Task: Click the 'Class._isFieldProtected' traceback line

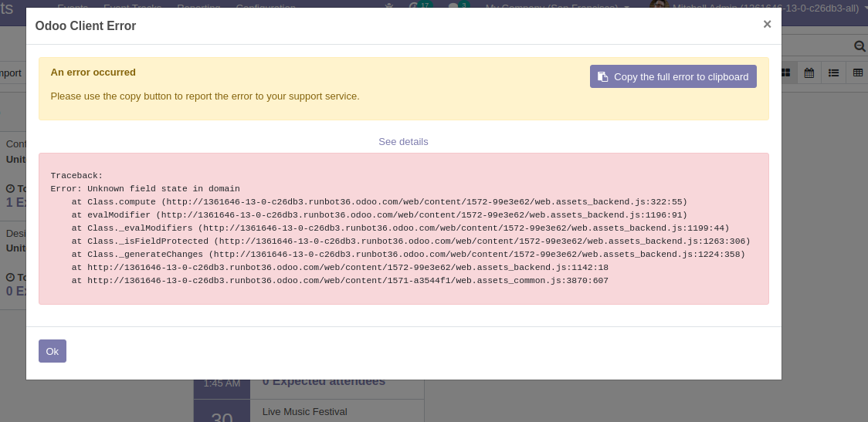Action: click(411, 241)
